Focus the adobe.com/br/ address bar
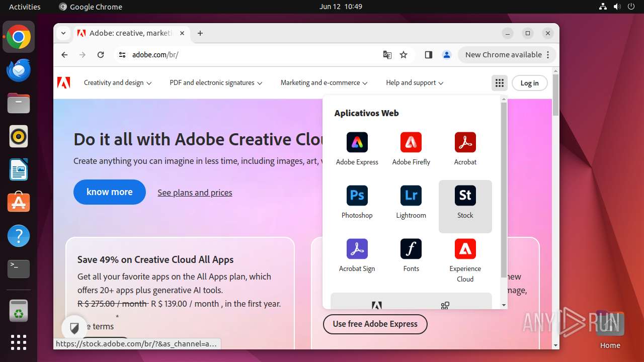 tap(252, 55)
